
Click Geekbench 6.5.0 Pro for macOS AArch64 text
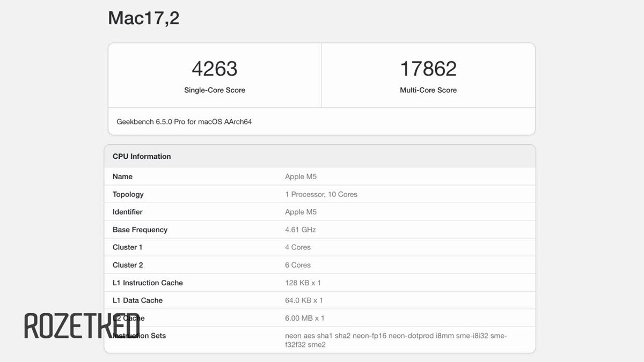[x=184, y=122]
